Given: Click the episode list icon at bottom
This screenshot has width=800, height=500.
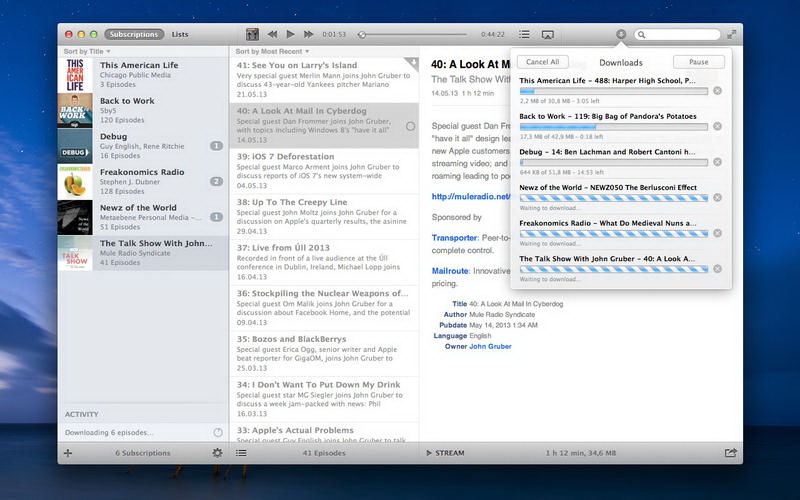Looking at the screenshot, I should pyautogui.click(x=241, y=453).
